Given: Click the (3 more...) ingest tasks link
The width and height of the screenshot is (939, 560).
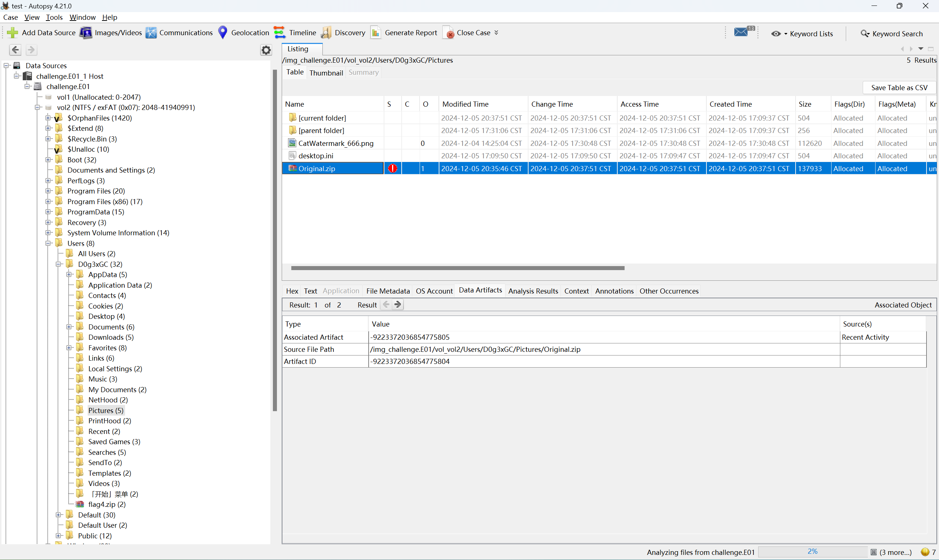Looking at the screenshot, I should [895, 552].
